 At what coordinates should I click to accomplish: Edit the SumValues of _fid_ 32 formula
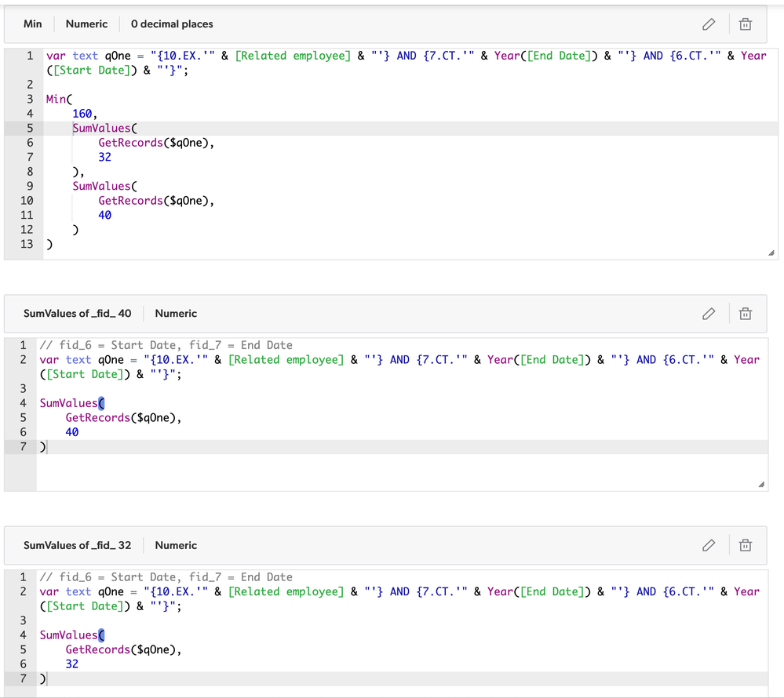[x=709, y=545]
